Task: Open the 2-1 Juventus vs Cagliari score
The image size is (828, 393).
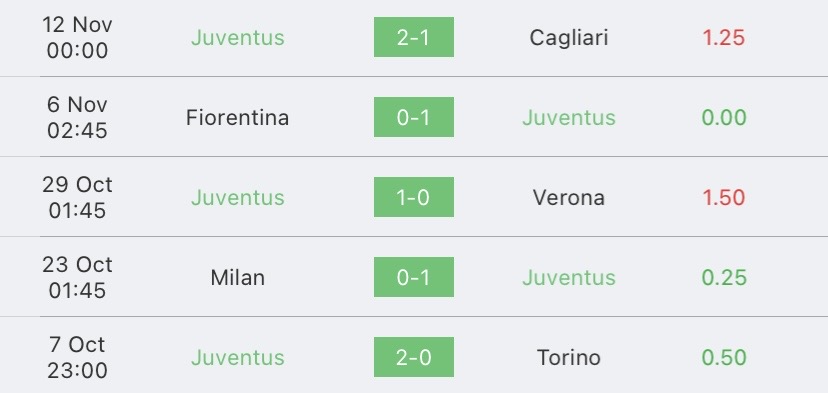Action: coord(413,37)
